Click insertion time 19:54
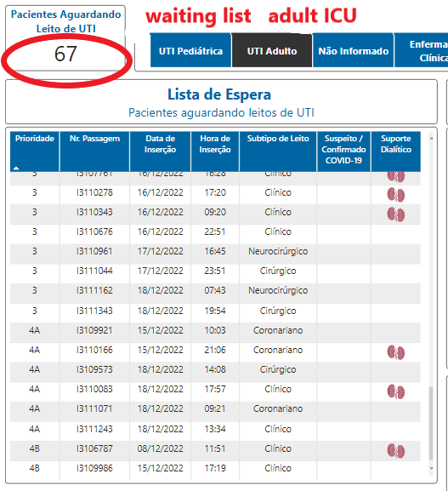448x491 pixels. coord(215,311)
